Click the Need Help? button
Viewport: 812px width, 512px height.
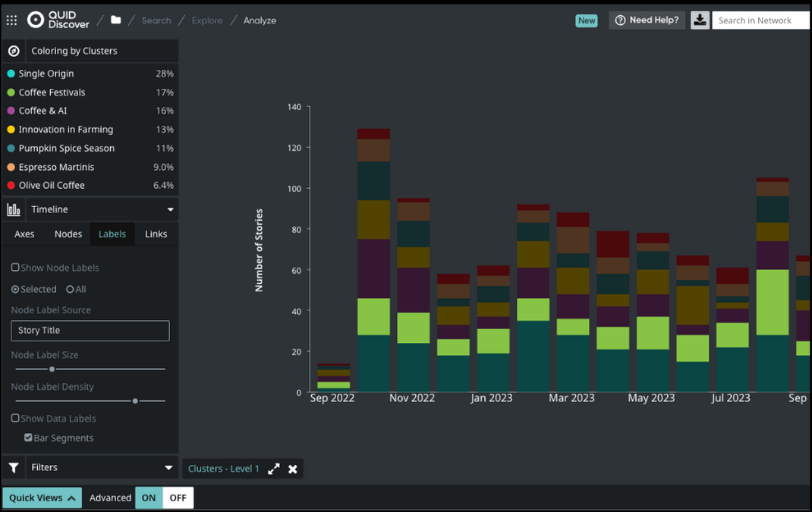[647, 20]
